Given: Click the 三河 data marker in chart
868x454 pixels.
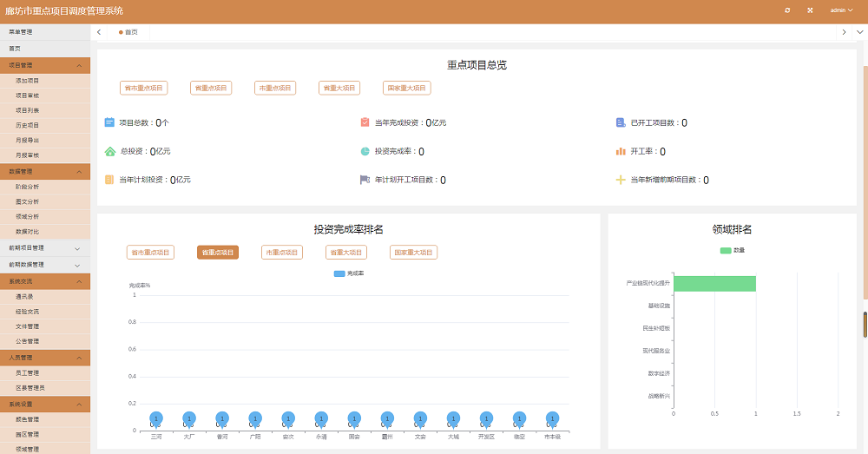Looking at the screenshot, I should pyautogui.click(x=155, y=419).
